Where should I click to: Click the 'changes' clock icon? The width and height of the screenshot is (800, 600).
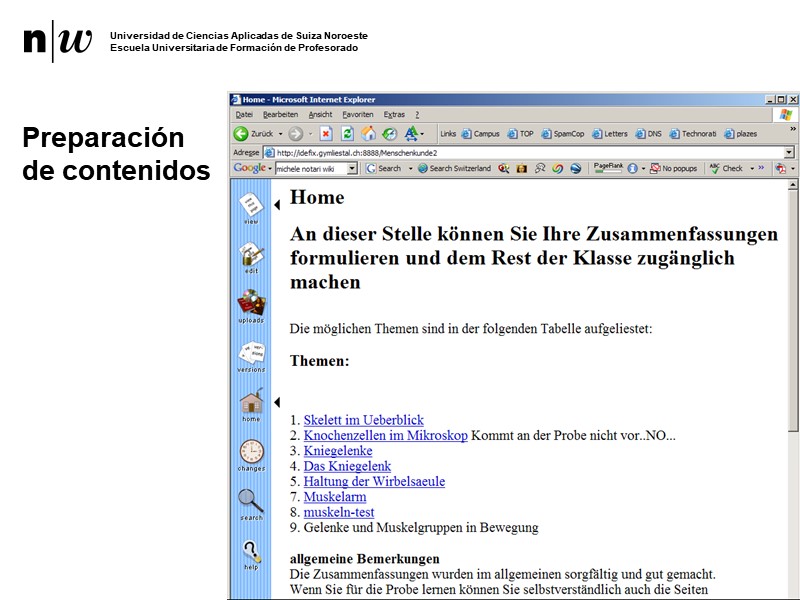point(251,452)
